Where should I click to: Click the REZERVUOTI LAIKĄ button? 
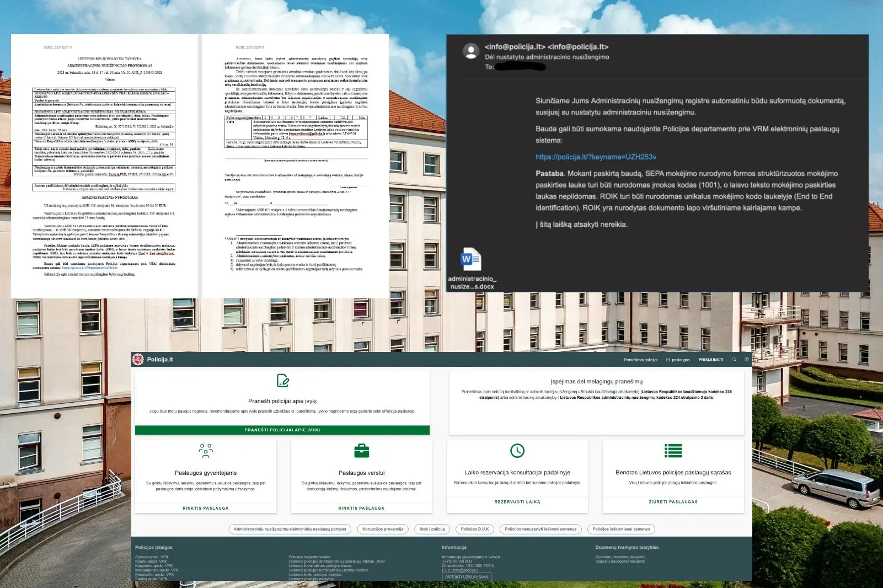coord(517,502)
